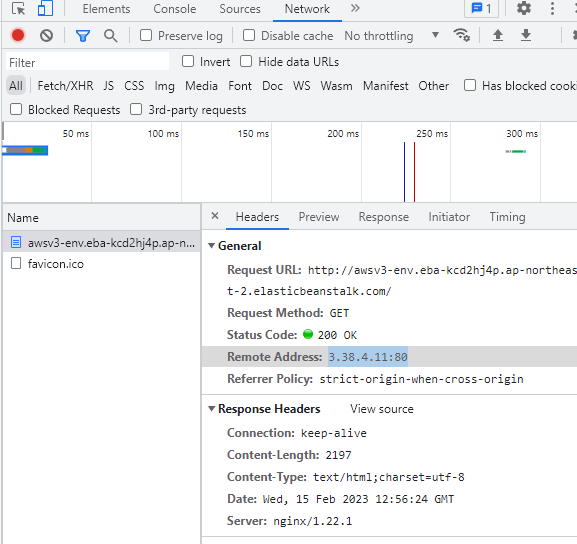
Task: Open the Initiator tab
Action: [x=449, y=217]
